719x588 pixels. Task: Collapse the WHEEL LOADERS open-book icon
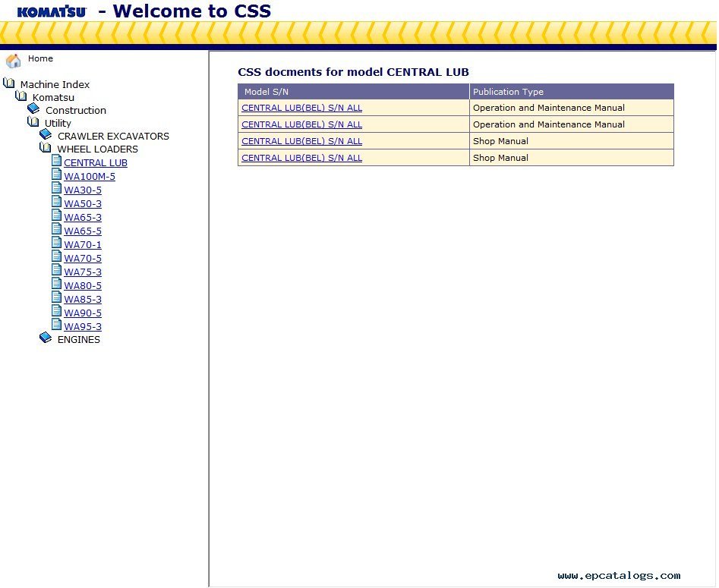46,147
